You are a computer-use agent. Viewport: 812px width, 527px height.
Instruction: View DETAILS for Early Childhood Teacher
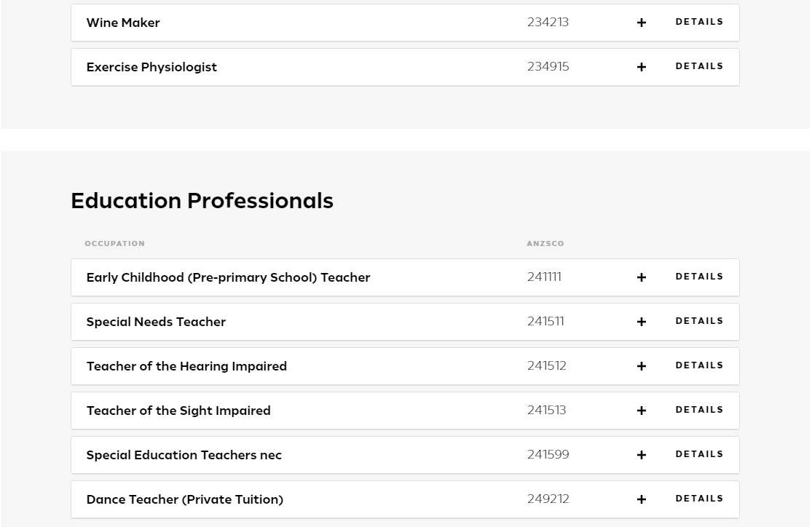click(x=699, y=277)
